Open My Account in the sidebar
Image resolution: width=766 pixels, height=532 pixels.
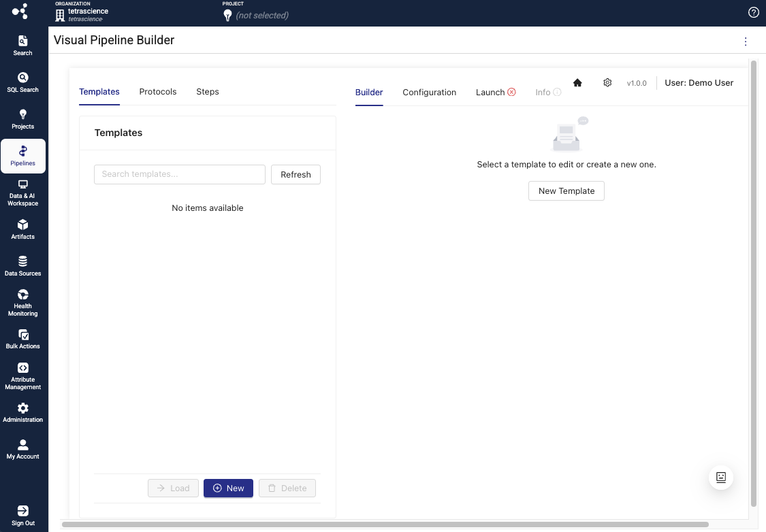pyautogui.click(x=22, y=450)
